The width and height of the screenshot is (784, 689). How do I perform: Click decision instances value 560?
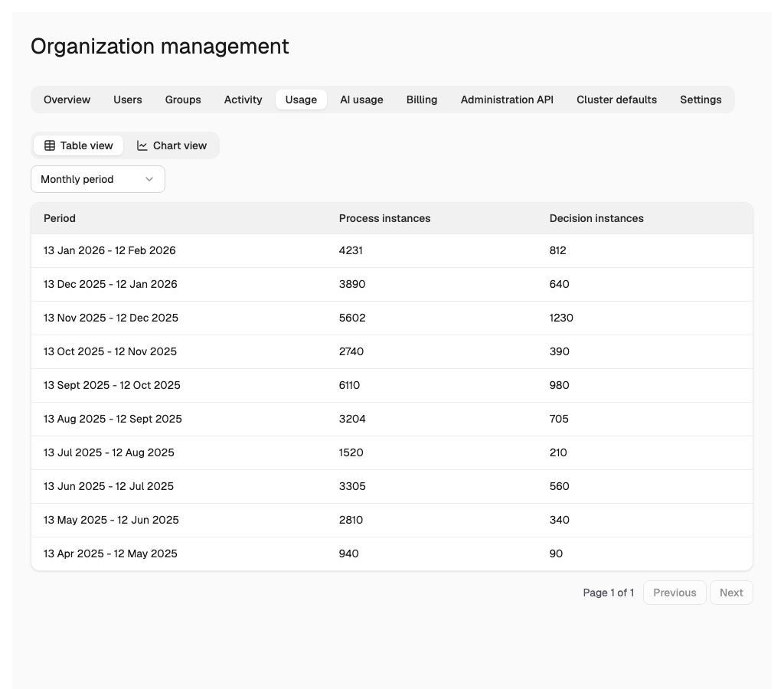click(559, 486)
